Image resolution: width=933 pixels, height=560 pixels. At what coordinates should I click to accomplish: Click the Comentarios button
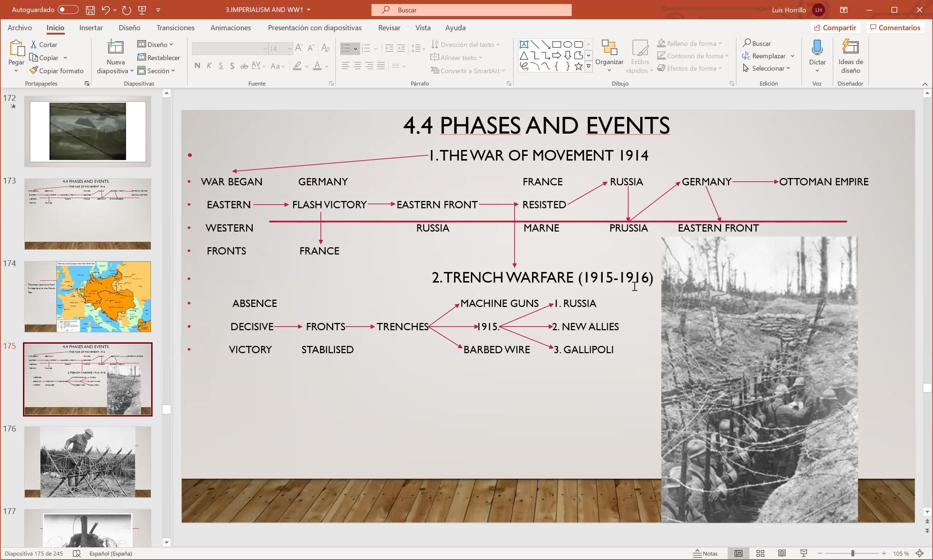[x=895, y=28]
